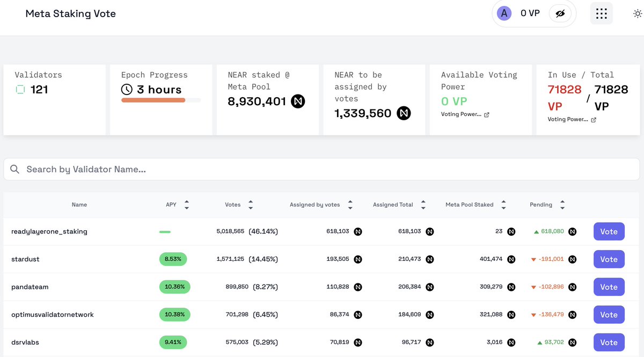Click the pandateam validator name
Viewport: 644px width, 357px height.
30,287
